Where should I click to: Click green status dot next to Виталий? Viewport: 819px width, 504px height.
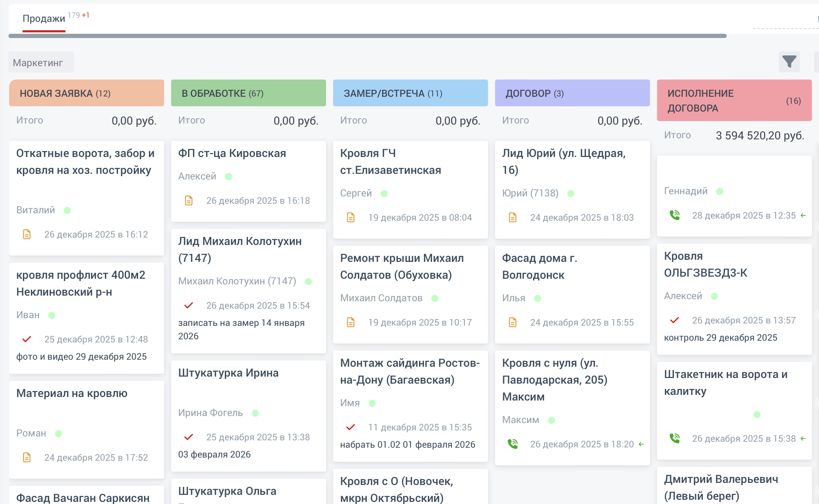(x=67, y=210)
